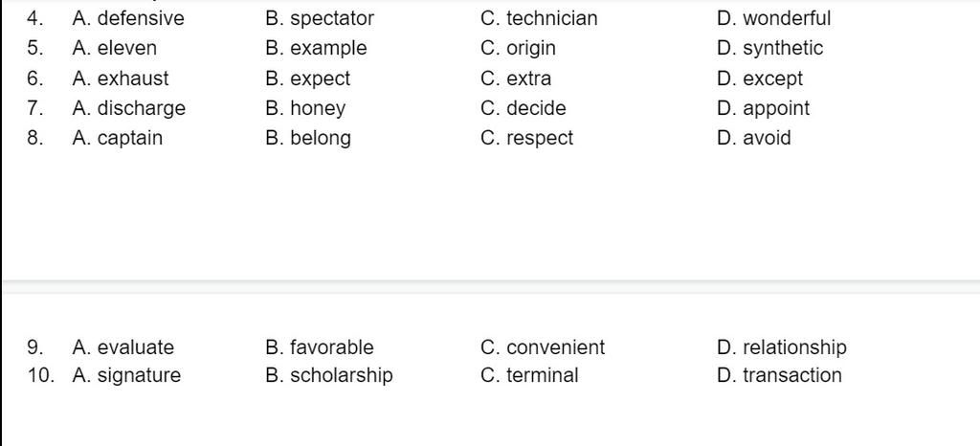The width and height of the screenshot is (980, 446).
Task: Choose A. discharge in question 7
Action: point(129,109)
